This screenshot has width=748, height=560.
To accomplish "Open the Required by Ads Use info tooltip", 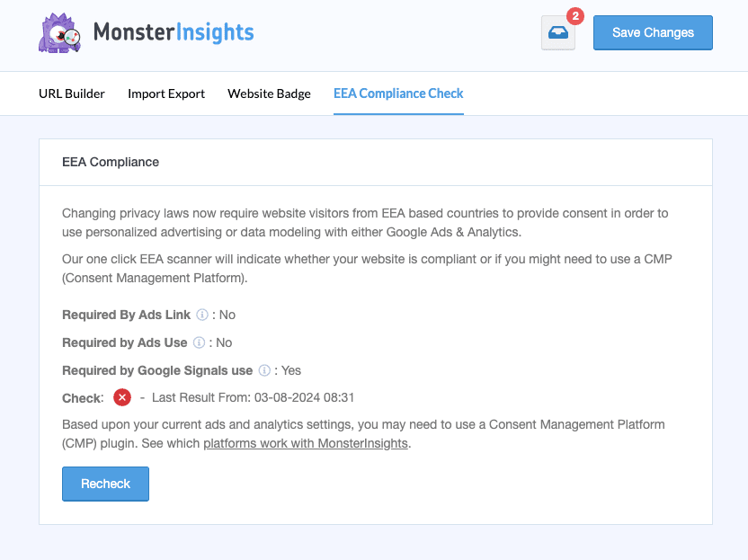I will 197,342.
